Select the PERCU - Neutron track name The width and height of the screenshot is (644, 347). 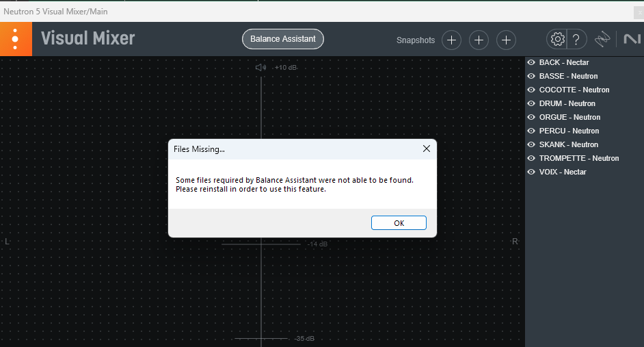coord(569,131)
